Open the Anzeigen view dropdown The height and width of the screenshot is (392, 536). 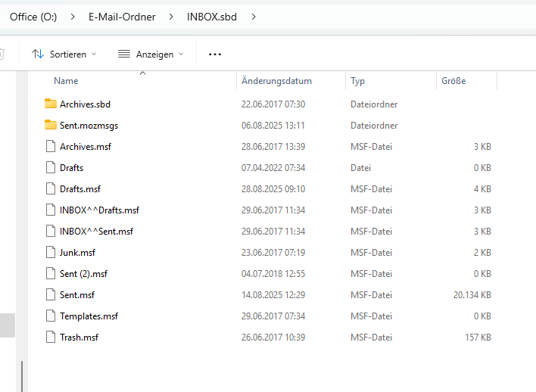click(x=151, y=54)
